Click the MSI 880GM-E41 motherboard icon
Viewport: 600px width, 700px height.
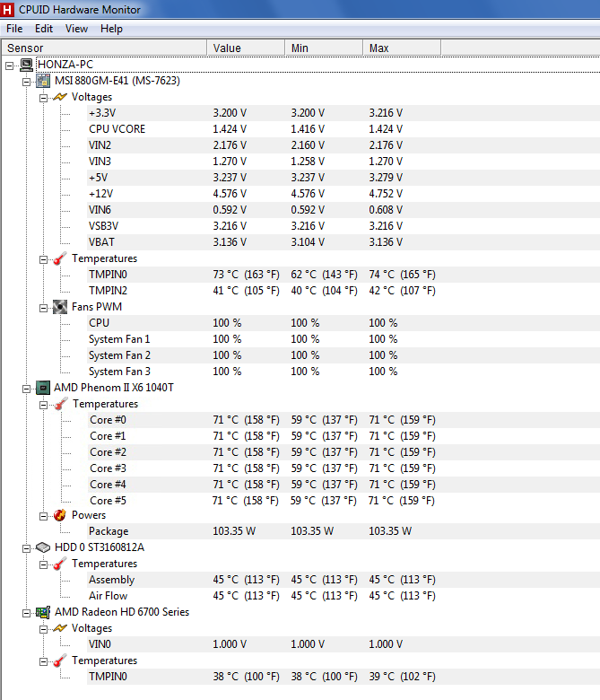(x=43, y=81)
